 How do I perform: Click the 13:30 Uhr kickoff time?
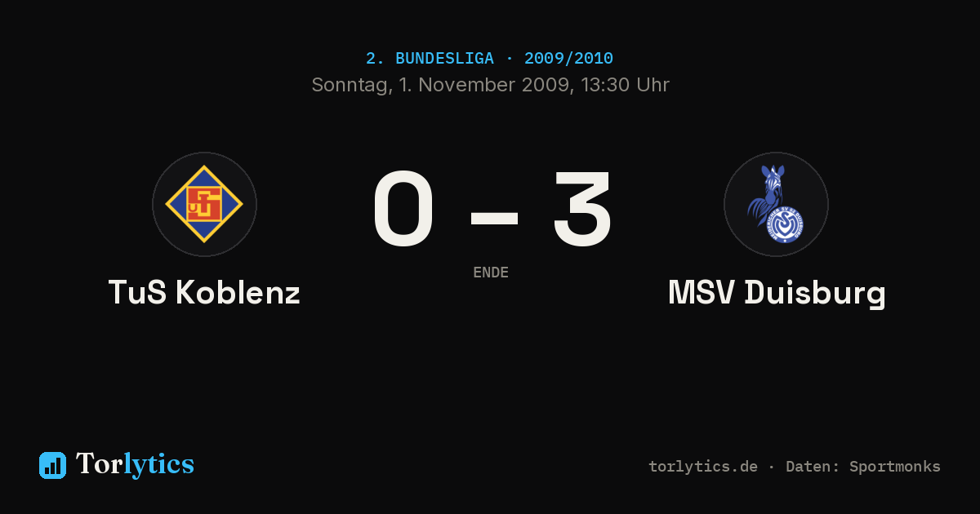625,85
